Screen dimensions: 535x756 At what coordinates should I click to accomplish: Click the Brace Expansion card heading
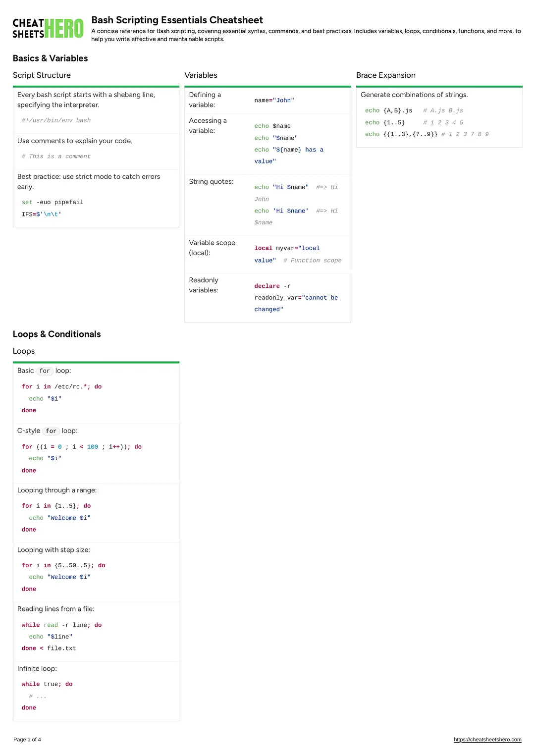pyautogui.click(x=385, y=75)
